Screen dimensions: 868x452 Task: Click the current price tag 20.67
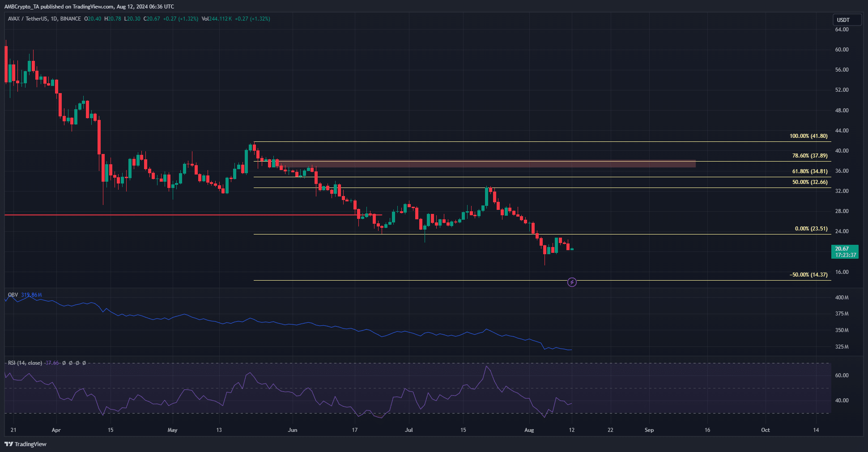845,252
